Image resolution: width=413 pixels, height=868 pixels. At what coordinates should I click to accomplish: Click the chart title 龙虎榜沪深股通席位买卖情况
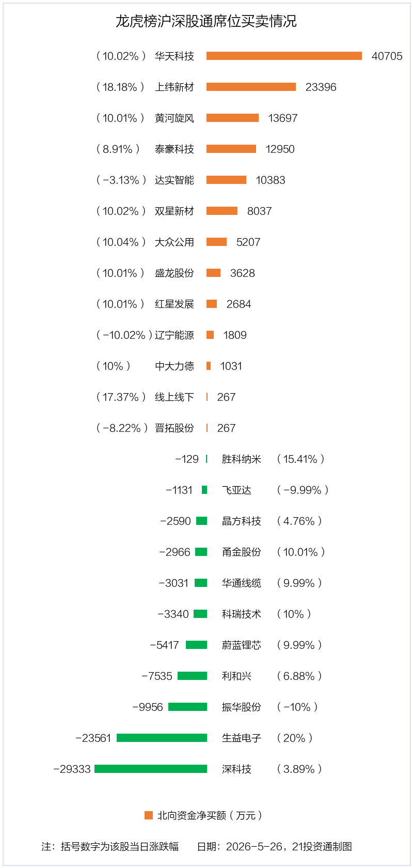pos(206,21)
